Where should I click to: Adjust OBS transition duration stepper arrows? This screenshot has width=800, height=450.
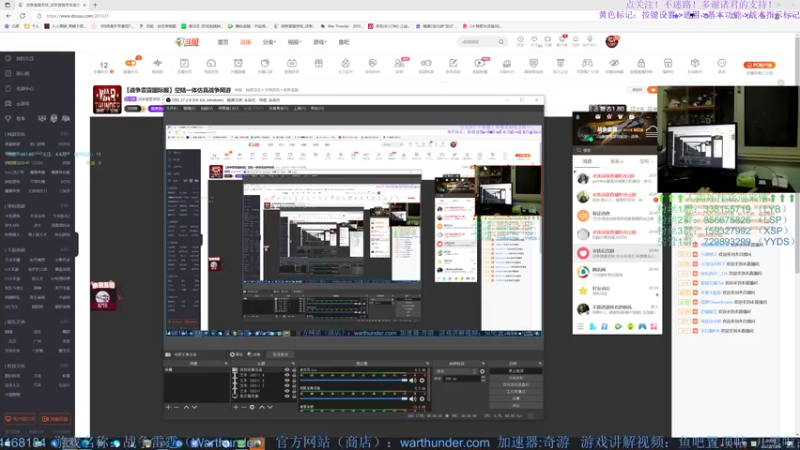click(x=483, y=379)
